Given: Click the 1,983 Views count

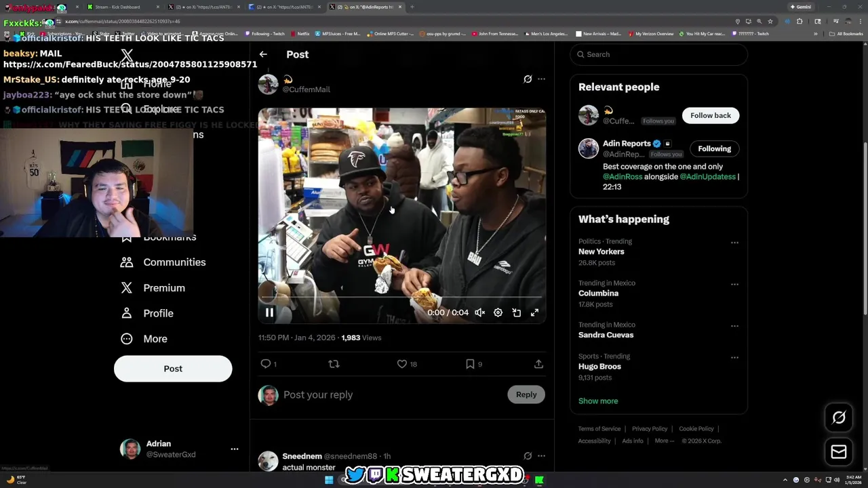Looking at the screenshot, I should 361,338.
